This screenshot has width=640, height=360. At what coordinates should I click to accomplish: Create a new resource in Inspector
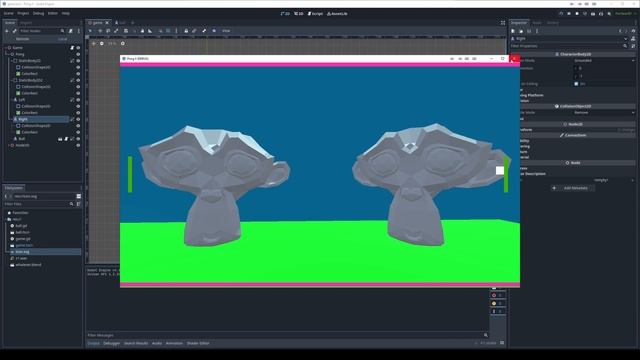(513, 31)
